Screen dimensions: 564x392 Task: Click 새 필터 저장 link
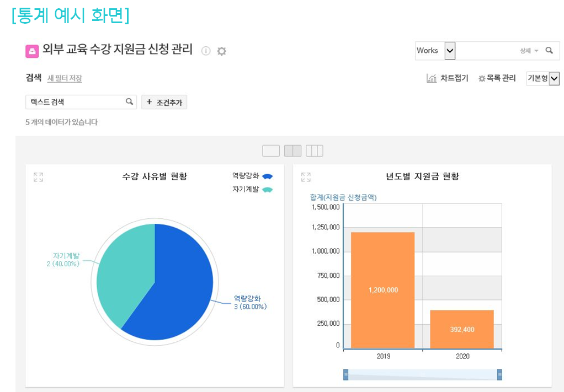[65, 78]
